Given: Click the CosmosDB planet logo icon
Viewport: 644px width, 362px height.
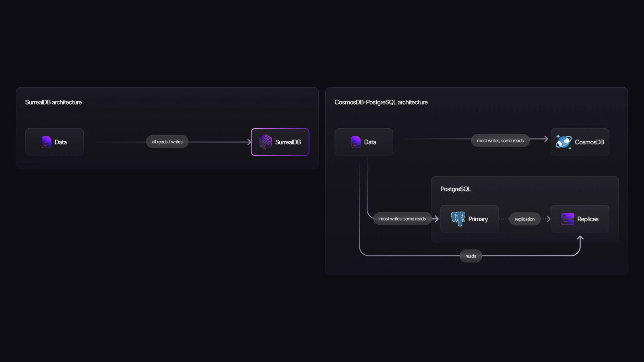Looking at the screenshot, I should (x=563, y=142).
